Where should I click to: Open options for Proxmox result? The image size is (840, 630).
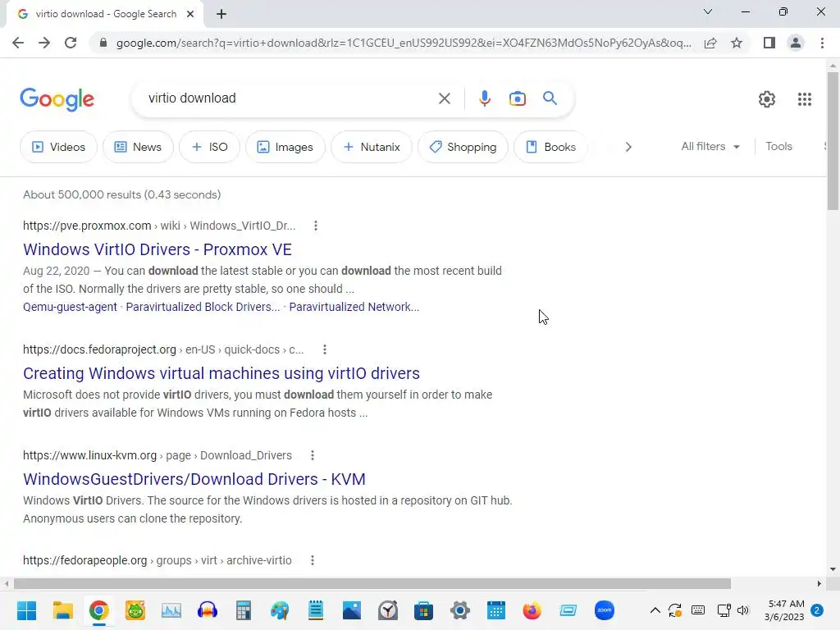click(316, 226)
